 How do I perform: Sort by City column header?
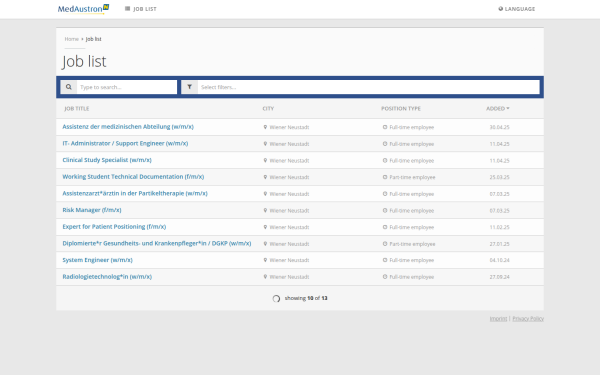pos(268,109)
